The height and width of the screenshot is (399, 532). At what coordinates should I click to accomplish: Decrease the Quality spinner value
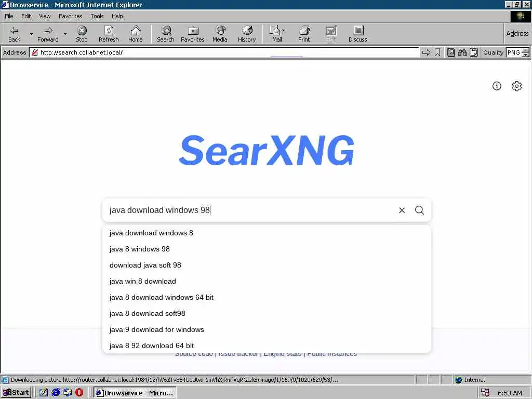[526, 55]
